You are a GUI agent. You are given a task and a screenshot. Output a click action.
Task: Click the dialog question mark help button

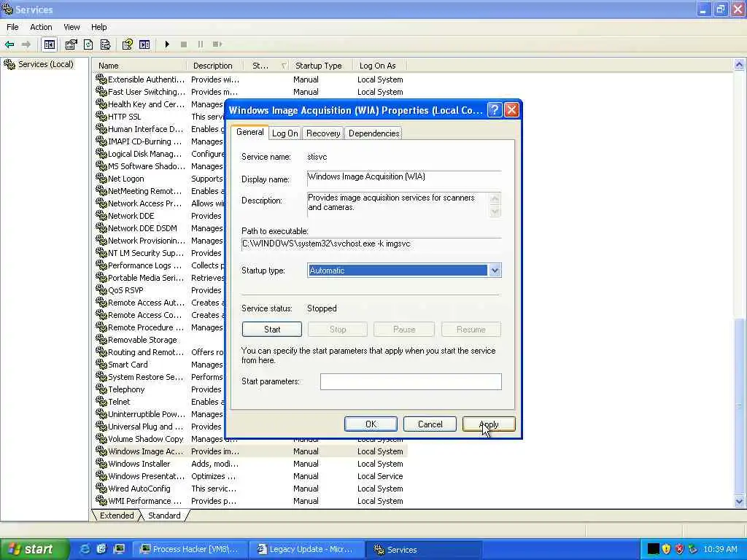coord(495,110)
